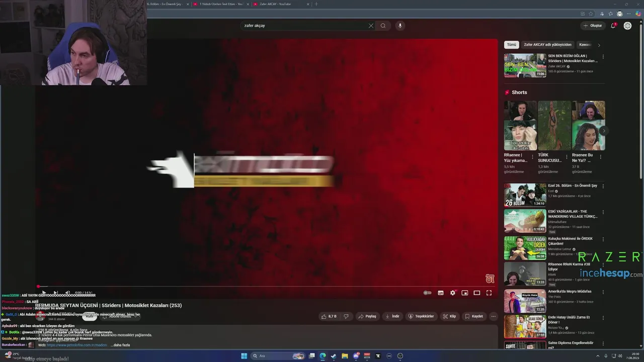Image resolution: width=644 pixels, height=362 pixels.
Task: Open options for Evde Hatay Usülü video
Action: [603, 318]
